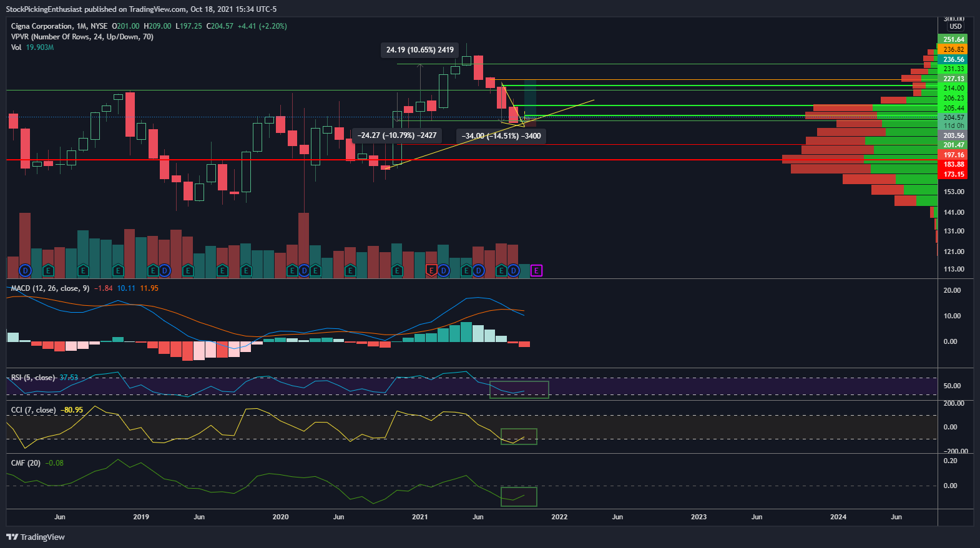Viewport: 980px width, 548px height.
Task: Click the orange 236.82 price label
Action: click(953, 49)
